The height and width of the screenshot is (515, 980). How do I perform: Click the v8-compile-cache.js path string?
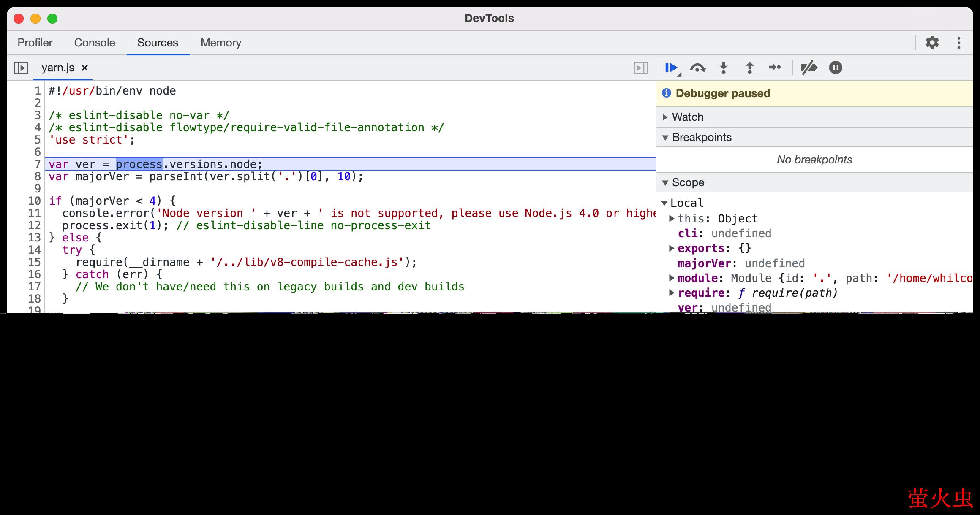pos(308,262)
